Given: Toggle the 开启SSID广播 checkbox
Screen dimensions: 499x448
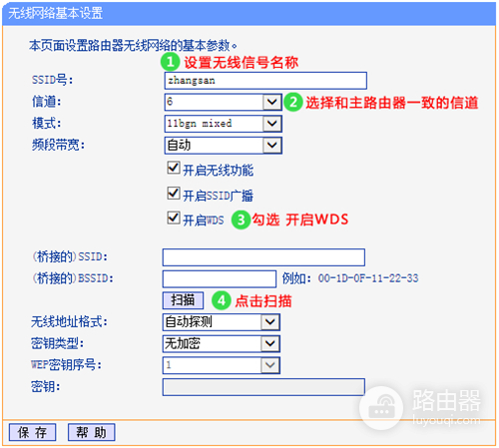Looking at the screenshot, I should [174, 193].
